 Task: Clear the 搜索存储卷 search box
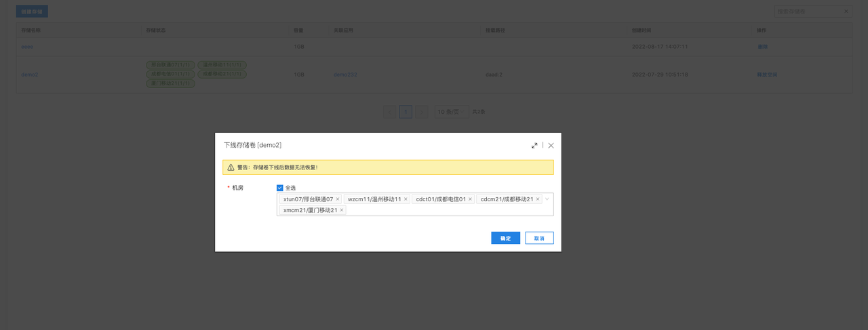[x=846, y=12]
